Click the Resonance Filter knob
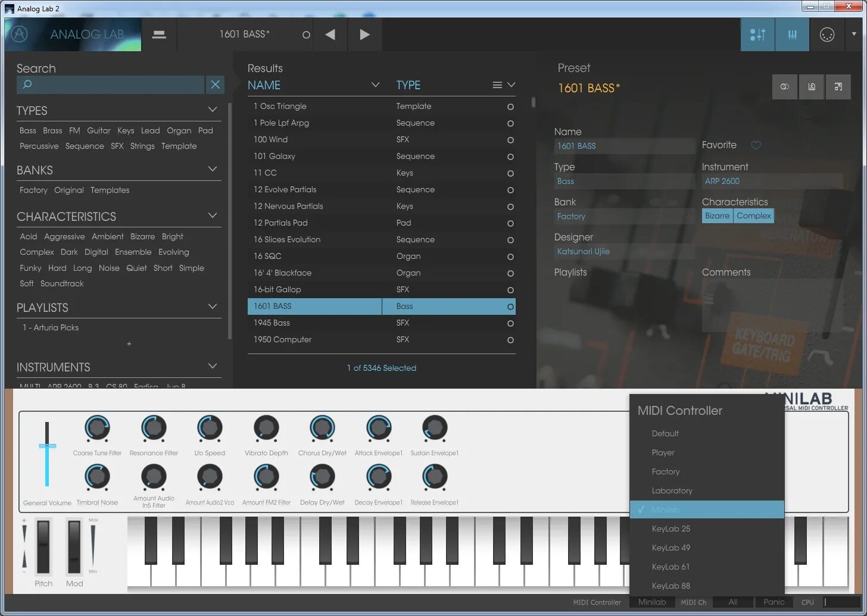867x616 pixels. [x=154, y=428]
